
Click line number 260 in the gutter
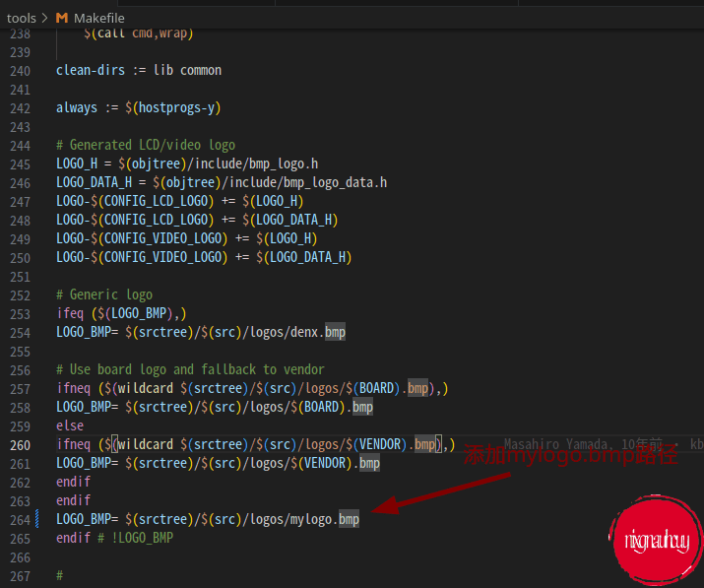pyautogui.click(x=20, y=444)
